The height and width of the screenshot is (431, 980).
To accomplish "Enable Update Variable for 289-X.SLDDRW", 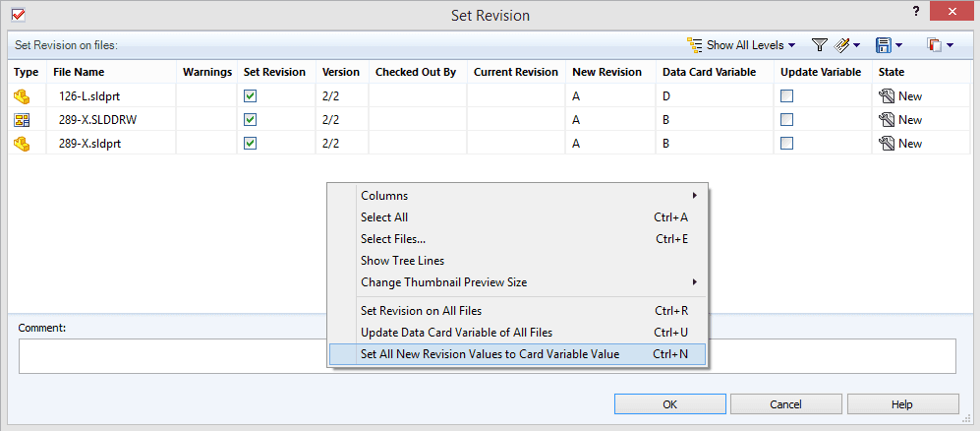I will click(786, 120).
